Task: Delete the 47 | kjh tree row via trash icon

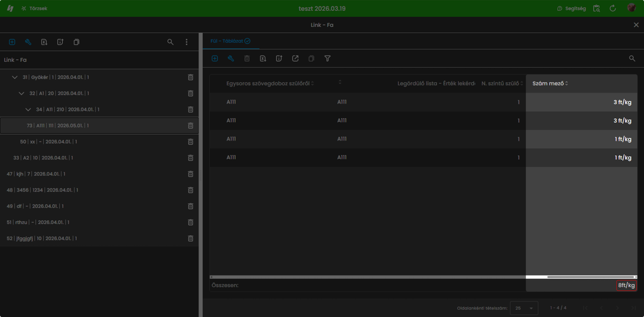Action: [x=191, y=174]
